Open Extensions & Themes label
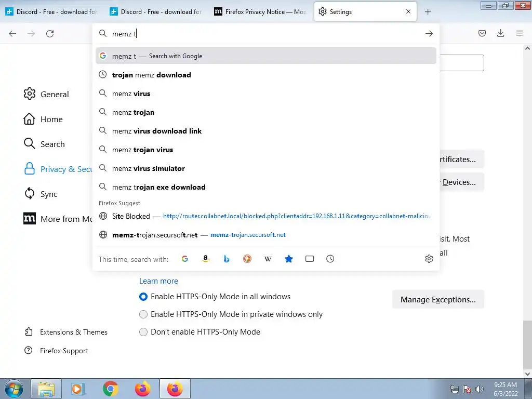Image resolution: width=532 pixels, height=399 pixels. (x=74, y=332)
